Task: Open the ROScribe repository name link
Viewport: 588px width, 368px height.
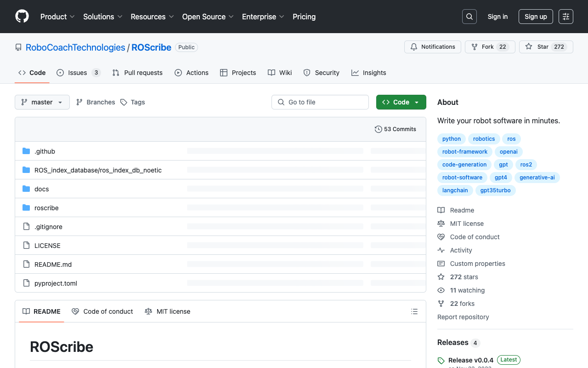Action: (152, 47)
